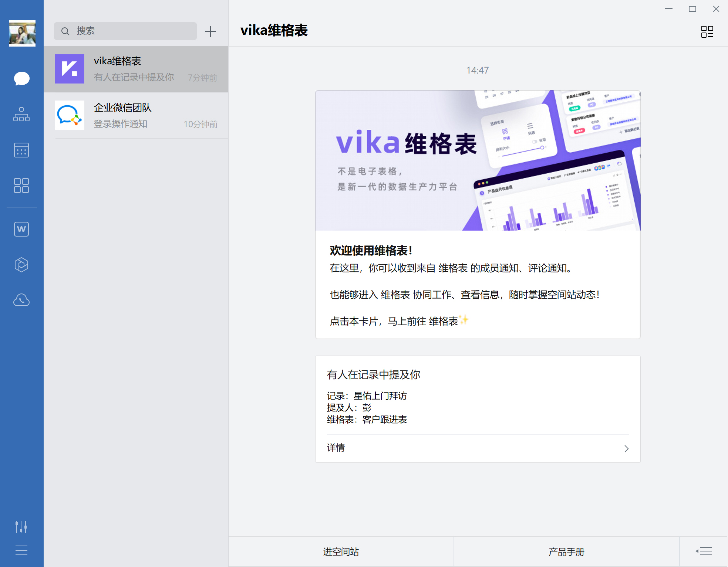Click the vika维格表 welcome banner image
Screen dimensions: 728x567
click(478, 160)
